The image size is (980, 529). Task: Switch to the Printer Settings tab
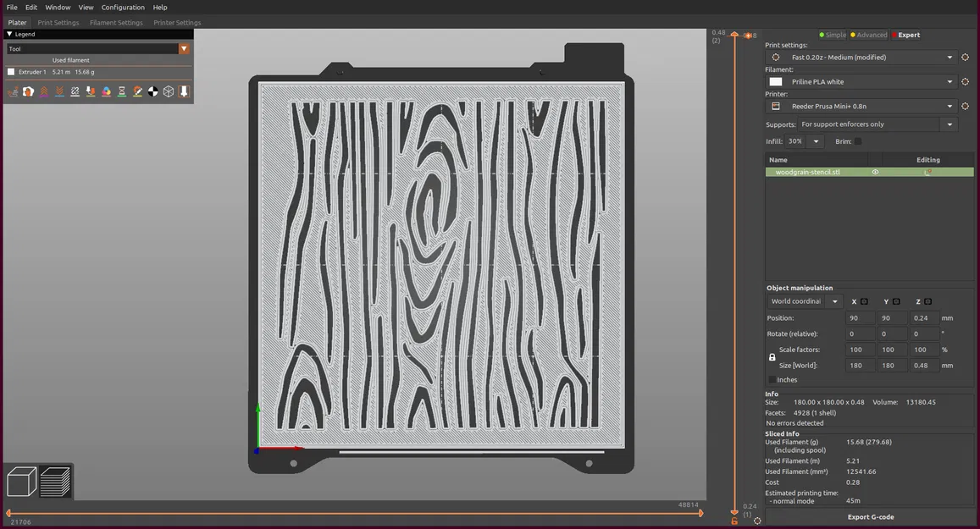coord(178,23)
